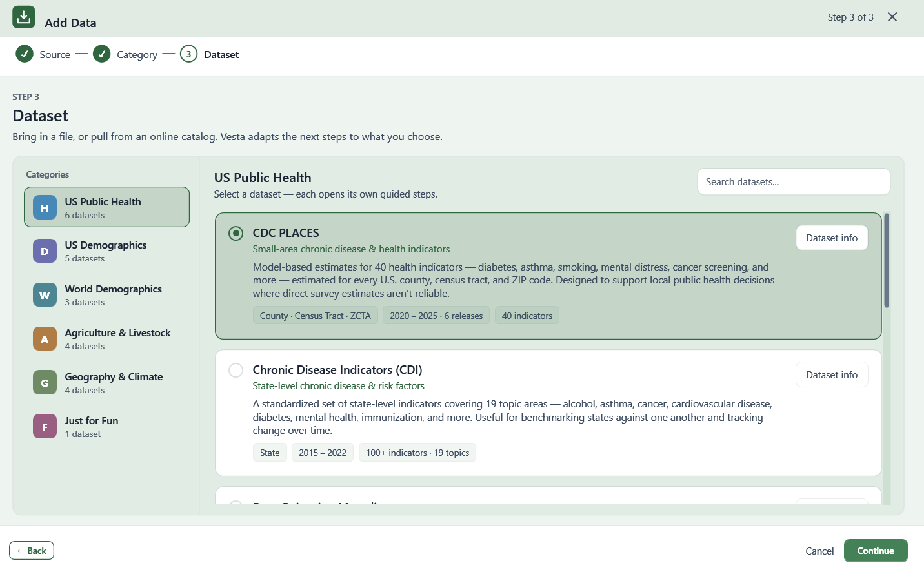Click the dataset list scrollbar thumb
Viewport: 924px width, 572px height.
click(x=887, y=260)
